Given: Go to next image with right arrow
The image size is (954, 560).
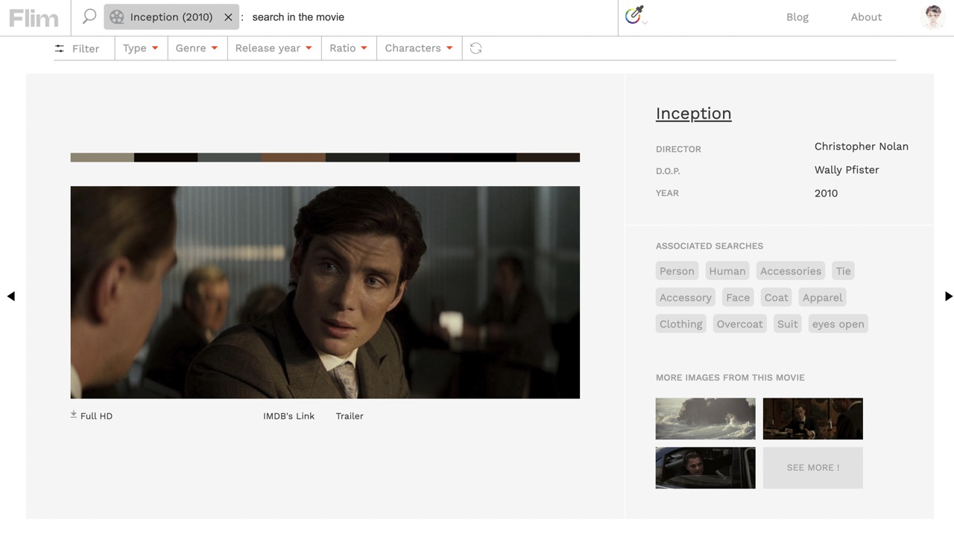Looking at the screenshot, I should (x=948, y=296).
